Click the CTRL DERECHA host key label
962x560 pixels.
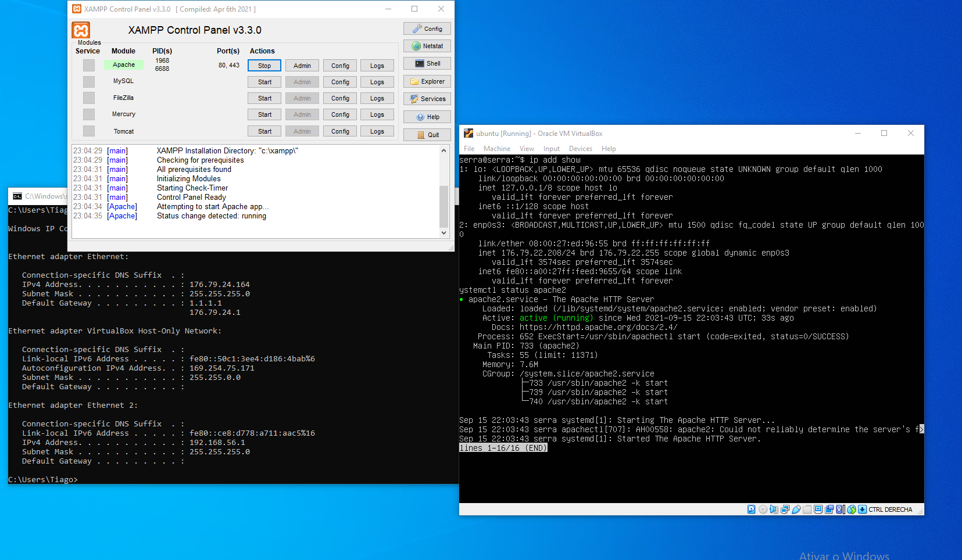[x=891, y=509]
